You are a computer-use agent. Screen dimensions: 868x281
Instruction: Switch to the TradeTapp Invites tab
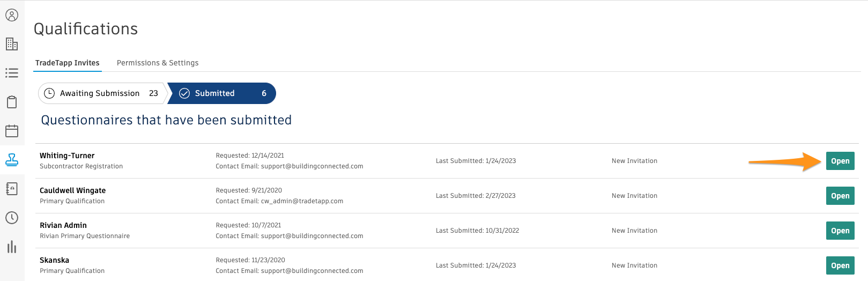(x=68, y=63)
